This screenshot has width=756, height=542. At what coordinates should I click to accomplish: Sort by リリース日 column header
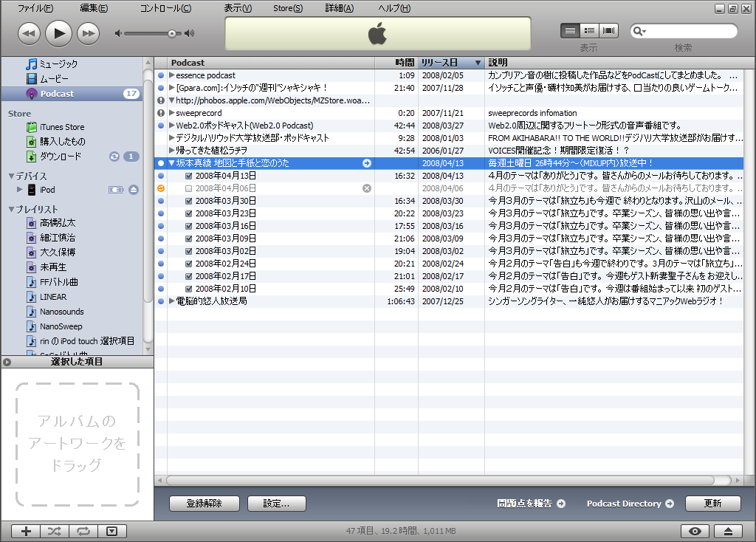[451, 63]
